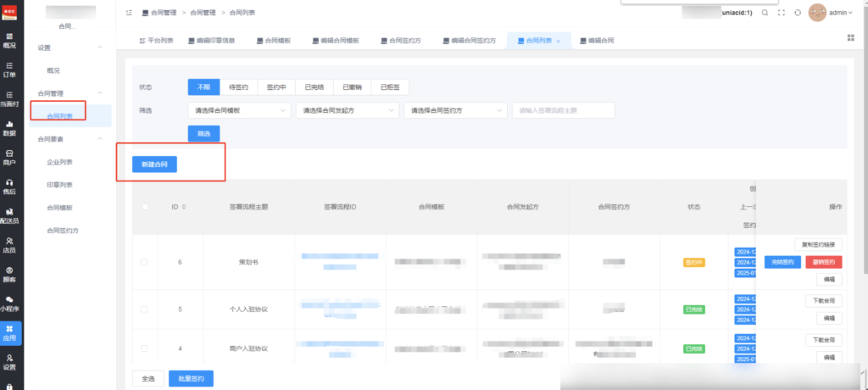The width and height of the screenshot is (868, 390).
Task: Switch to the 平台列表 tab
Action: point(157,41)
